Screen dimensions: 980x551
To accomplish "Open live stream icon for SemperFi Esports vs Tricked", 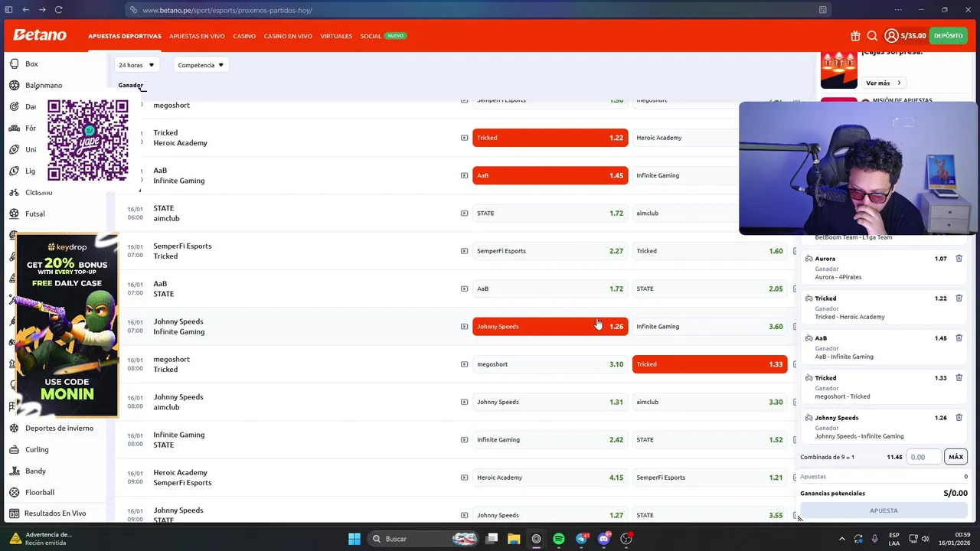I will pyautogui.click(x=464, y=251).
